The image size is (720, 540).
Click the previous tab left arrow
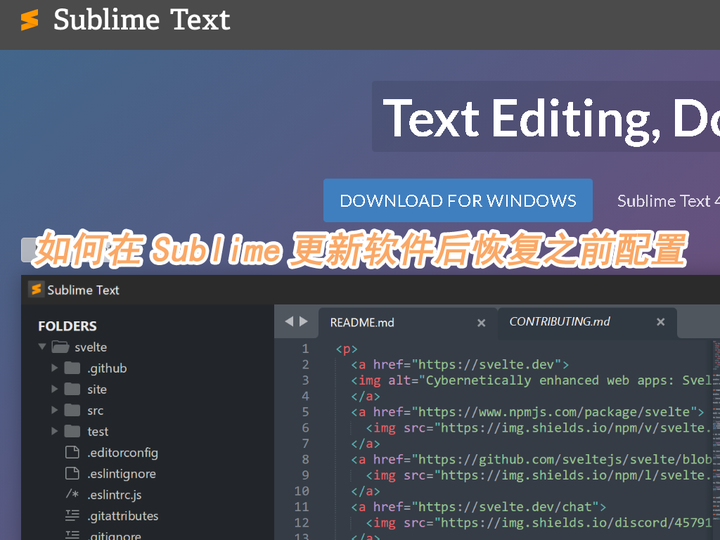pyautogui.click(x=289, y=322)
